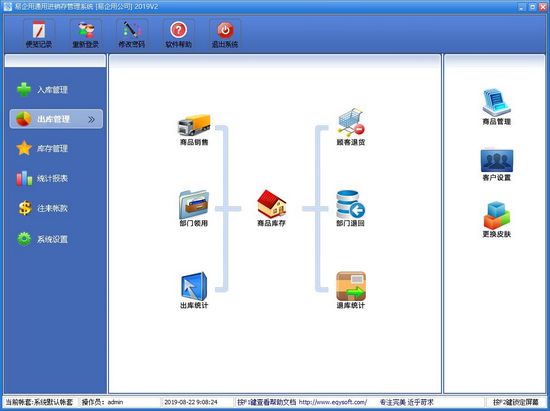Screen dimensions: 550x411
Task: Open the 退库统计 package icon
Action: 351,286
